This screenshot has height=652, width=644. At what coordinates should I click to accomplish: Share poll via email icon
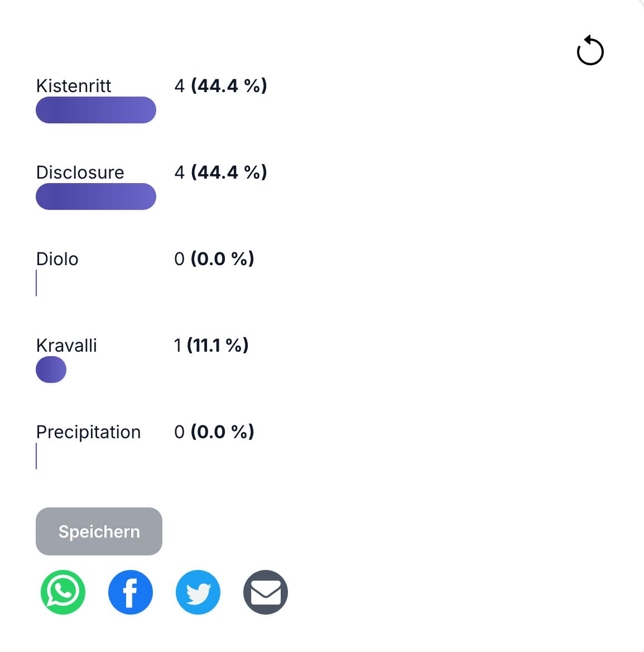click(x=266, y=592)
